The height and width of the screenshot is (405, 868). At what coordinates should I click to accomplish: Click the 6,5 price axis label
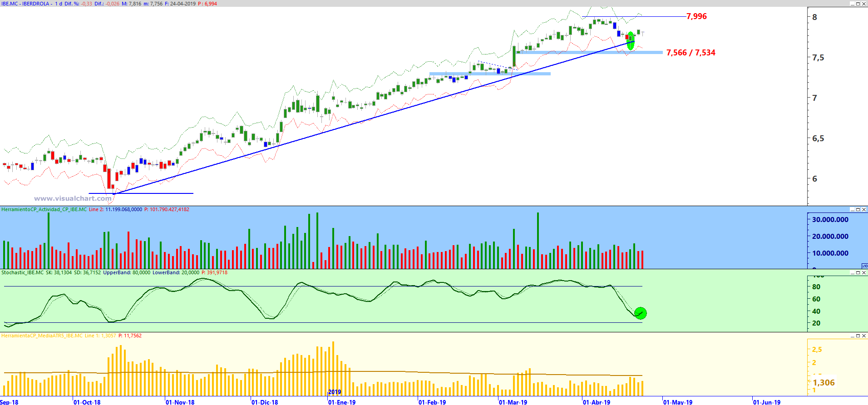click(x=818, y=138)
